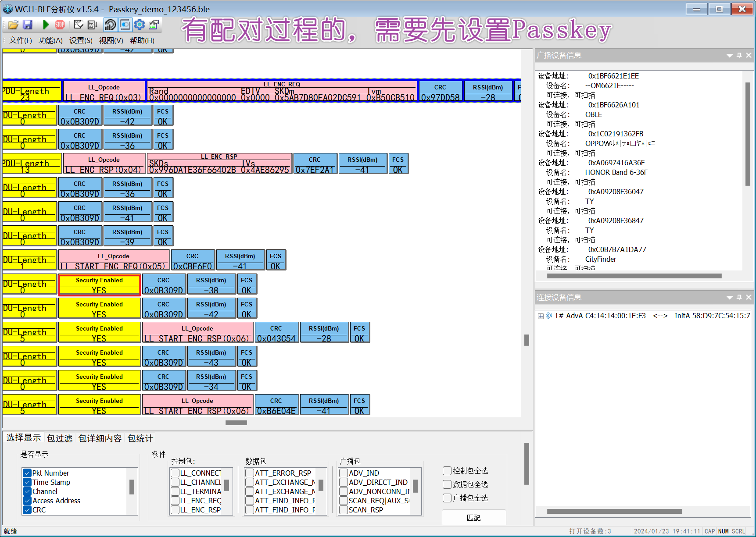Uncheck the Pkt Number checkbox
This screenshot has height=537, width=756.
(x=27, y=473)
